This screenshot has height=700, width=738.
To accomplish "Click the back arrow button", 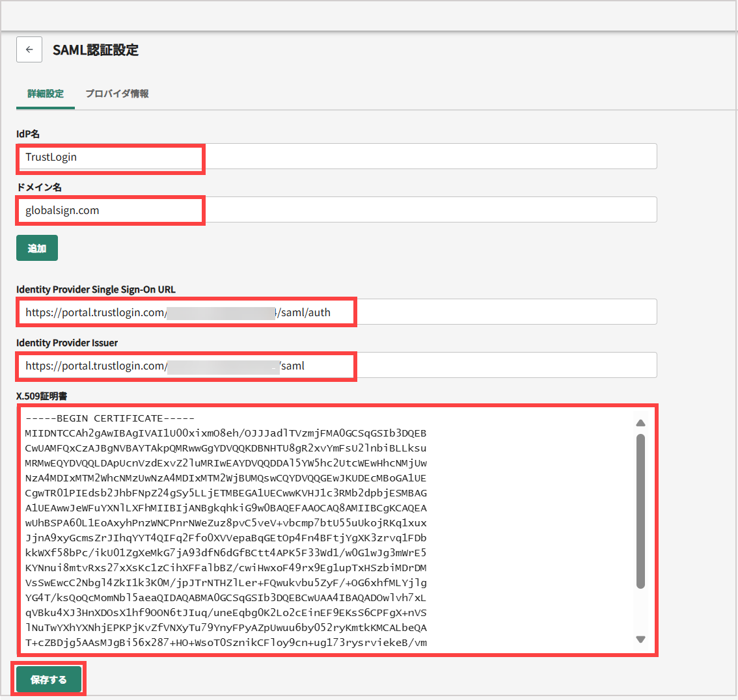I will [x=29, y=49].
